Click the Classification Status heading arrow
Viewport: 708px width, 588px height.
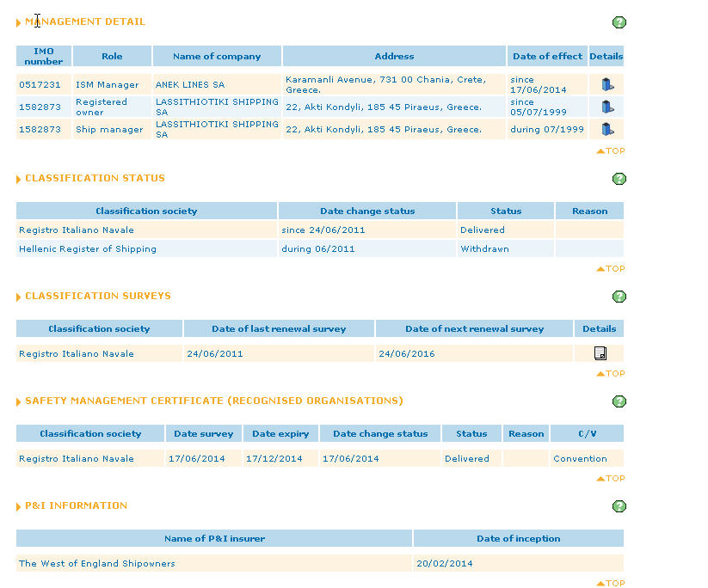click(x=19, y=179)
